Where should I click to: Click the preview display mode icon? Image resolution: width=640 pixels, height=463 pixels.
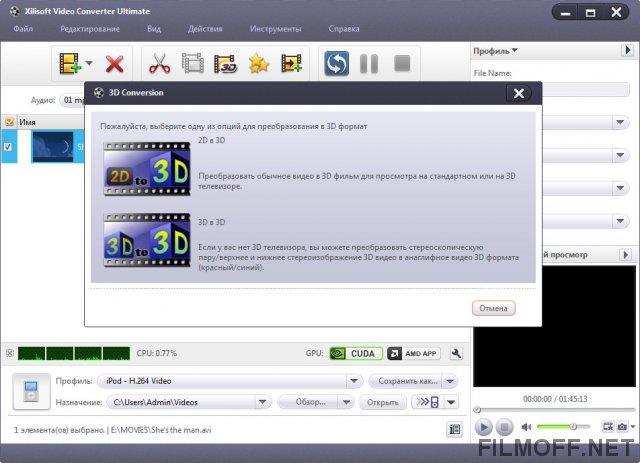click(608, 427)
